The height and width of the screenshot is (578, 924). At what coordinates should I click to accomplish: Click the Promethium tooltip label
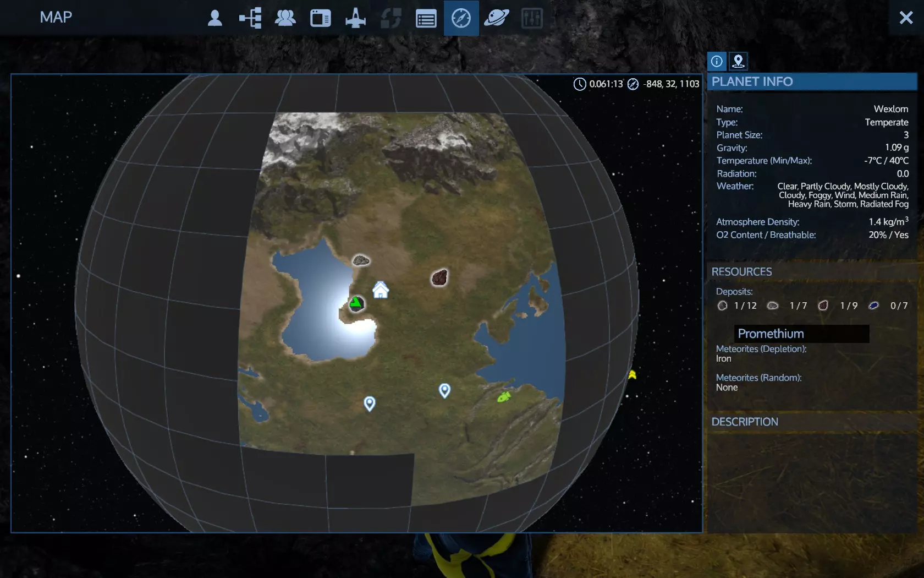click(802, 334)
